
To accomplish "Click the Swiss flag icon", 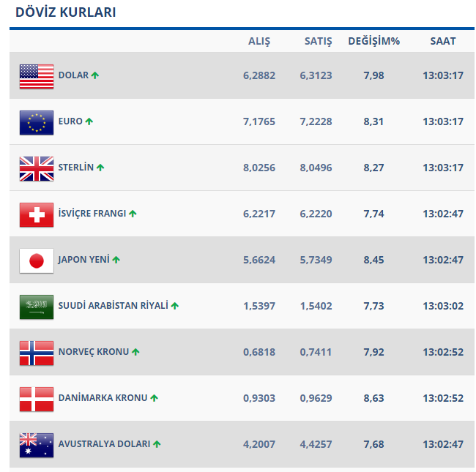I will (x=37, y=214).
